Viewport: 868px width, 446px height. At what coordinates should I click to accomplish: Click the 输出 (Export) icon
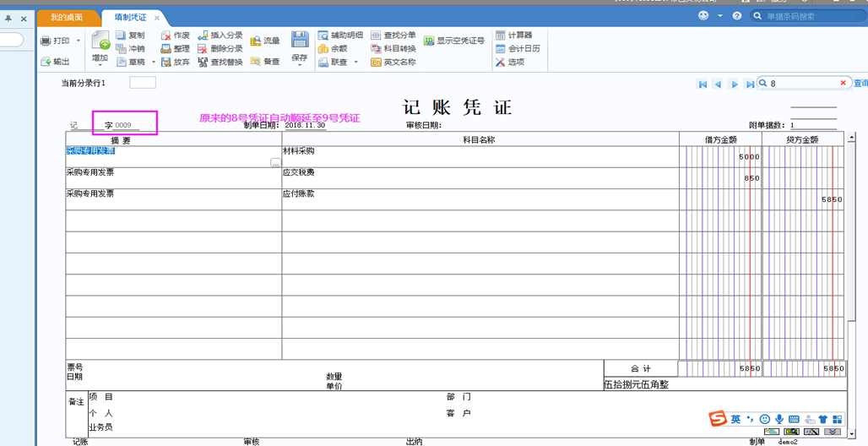coord(46,62)
